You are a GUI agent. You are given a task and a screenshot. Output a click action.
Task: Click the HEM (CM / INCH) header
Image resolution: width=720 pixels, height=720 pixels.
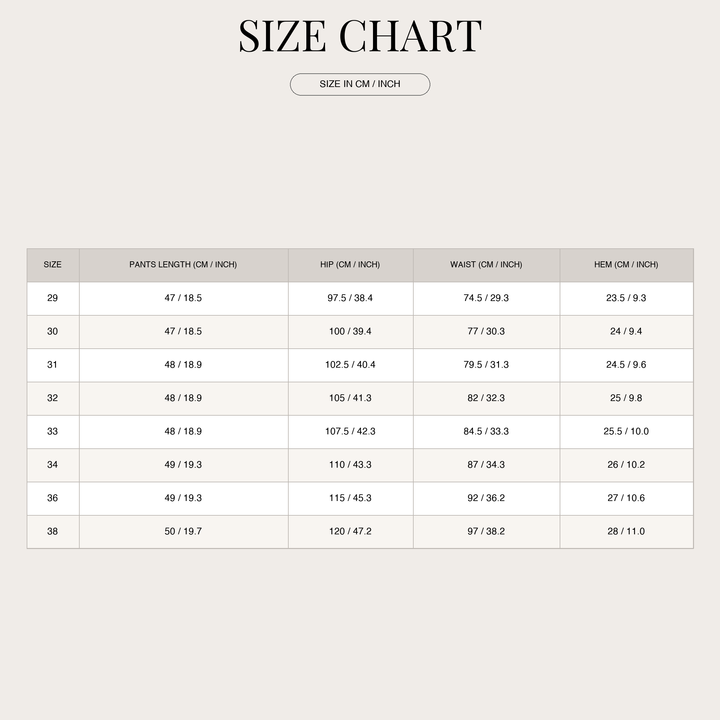point(626,265)
